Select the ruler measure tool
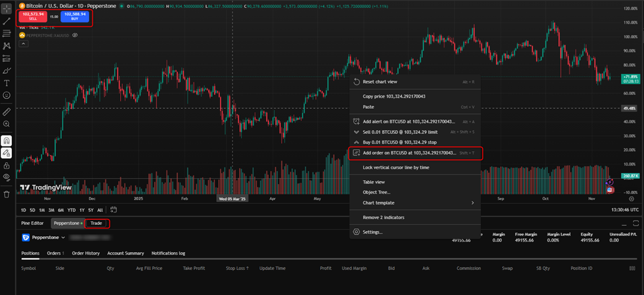644x295 pixels. 7,112
